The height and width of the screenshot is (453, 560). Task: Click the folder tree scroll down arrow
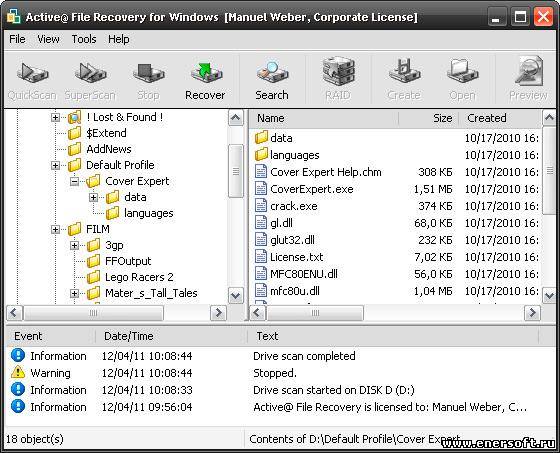(x=236, y=296)
